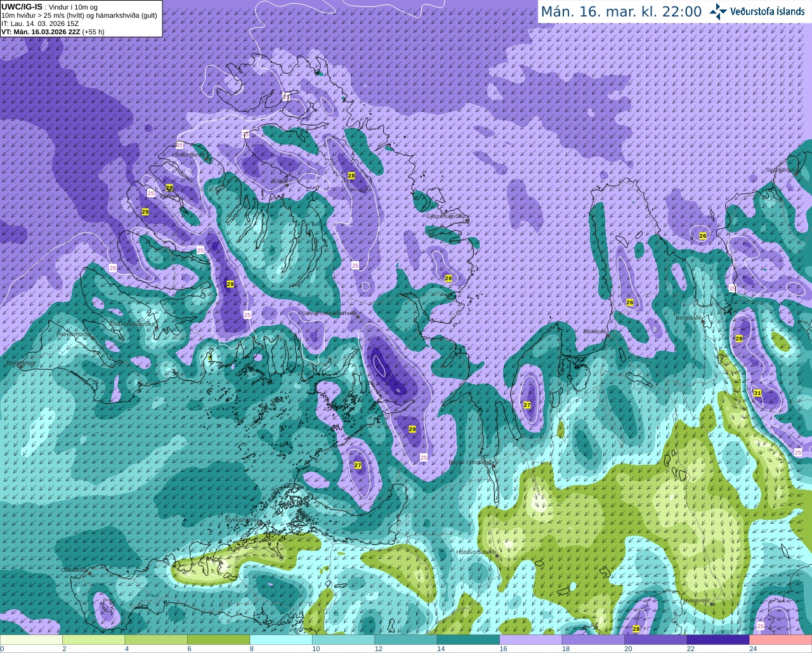Image resolution: width=812 pixels, height=653 pixels.
Task: Click the Veðurstofa Íslands name text
Action: point(768,11)
